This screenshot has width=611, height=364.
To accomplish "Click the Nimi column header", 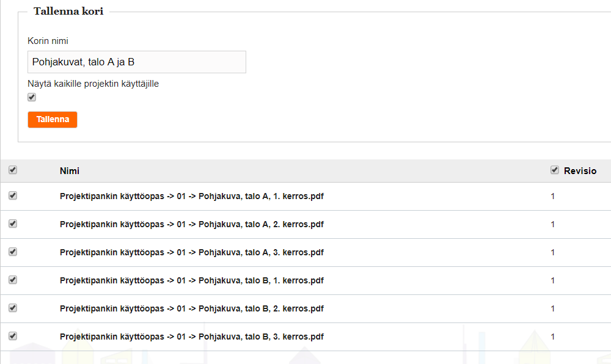I will (70, 171).
